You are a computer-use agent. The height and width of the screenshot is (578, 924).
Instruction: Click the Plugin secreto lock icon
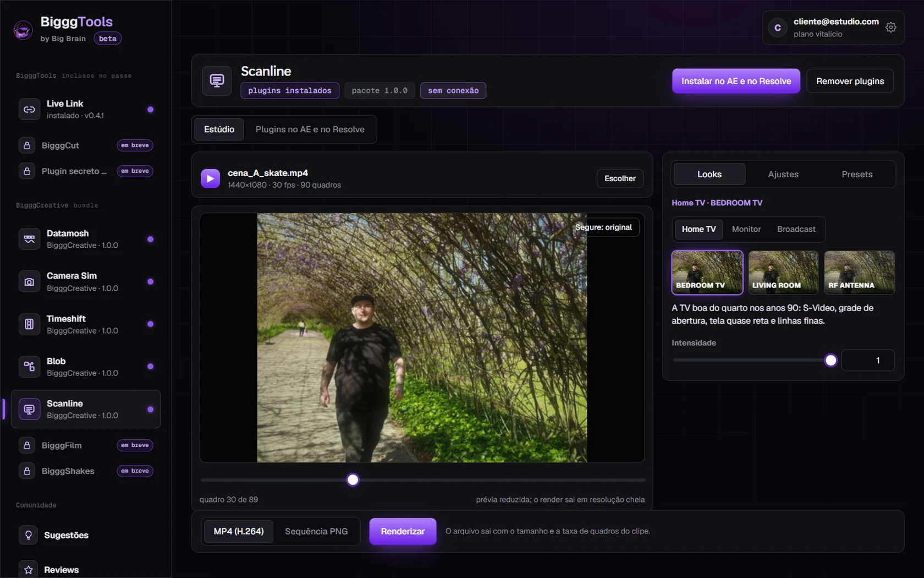27,171
